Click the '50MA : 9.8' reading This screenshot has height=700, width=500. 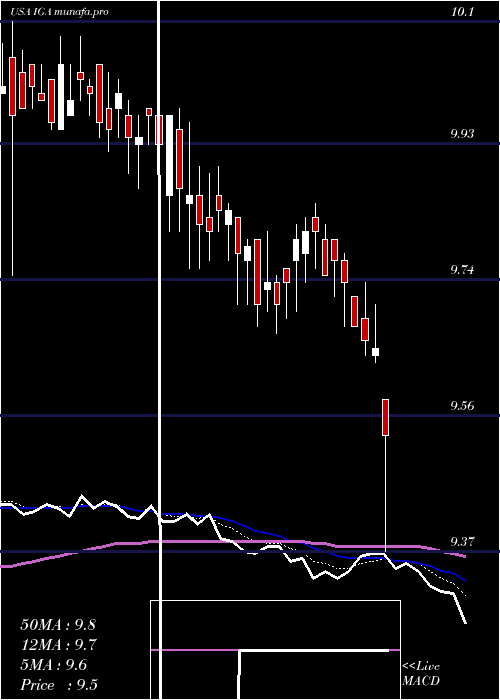click(x=58, y=625)
